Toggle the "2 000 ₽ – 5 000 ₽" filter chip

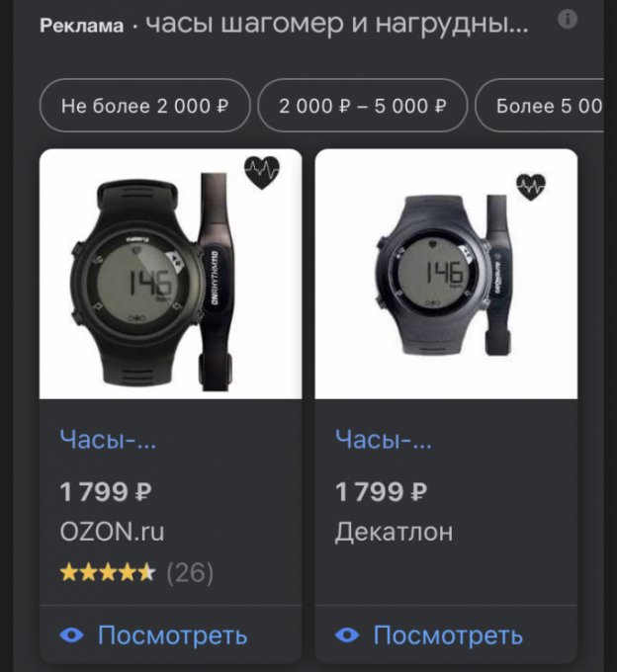(362, 106)
